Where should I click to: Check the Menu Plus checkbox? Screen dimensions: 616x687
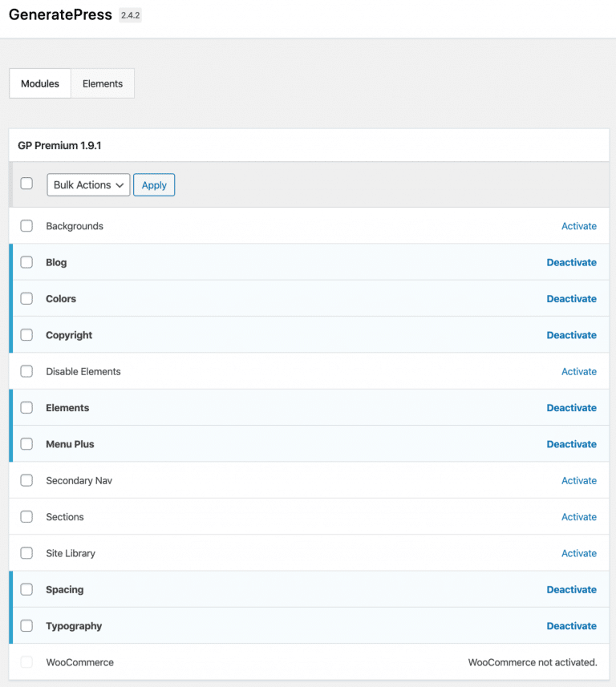tap(26, 444)
